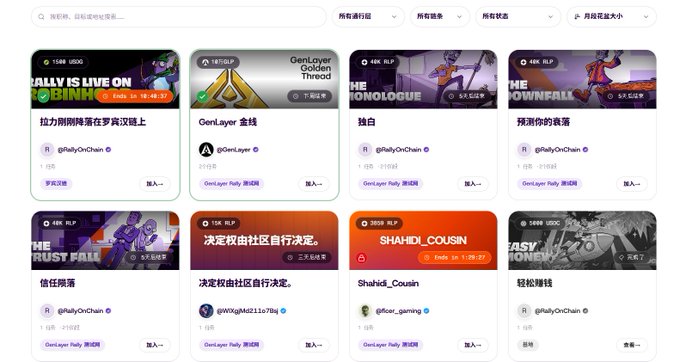Click the GenLayer avatar icon
The image size is (680, 362).
[206, 150]
